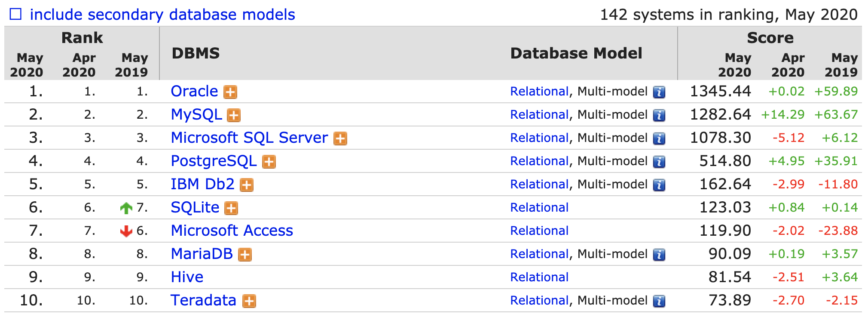Click the plus icon after Microsoft SQL Server
Viewport: 868px width, 314px height.
pos(340,139)
